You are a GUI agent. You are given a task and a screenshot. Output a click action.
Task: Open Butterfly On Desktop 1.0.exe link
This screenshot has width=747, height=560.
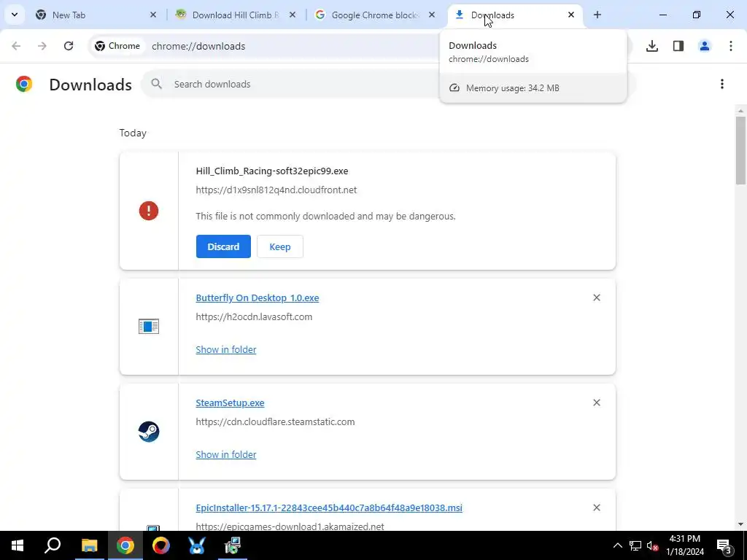(258, 297)
